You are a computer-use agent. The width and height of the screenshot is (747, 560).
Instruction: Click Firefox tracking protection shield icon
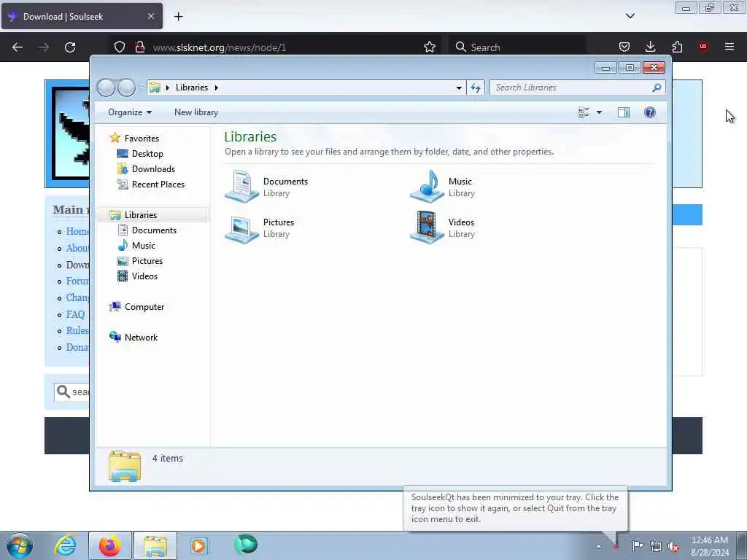(x=120, y=47)
